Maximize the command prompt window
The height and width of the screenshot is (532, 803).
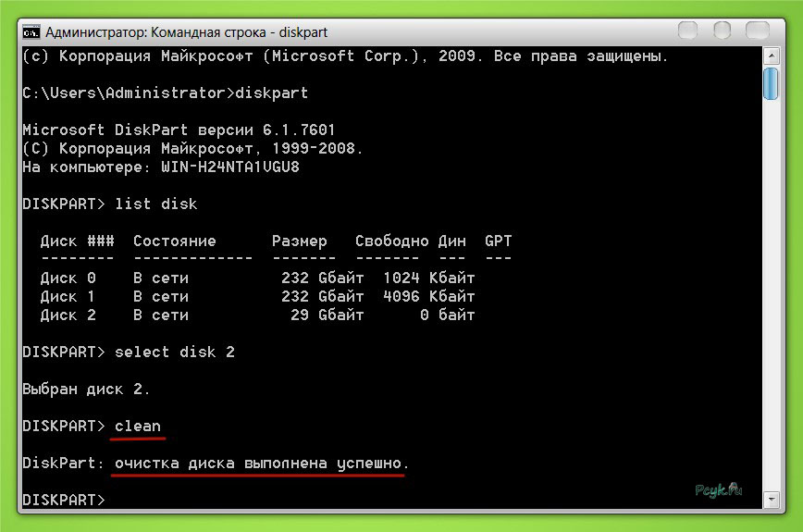[x=723, y=31]
